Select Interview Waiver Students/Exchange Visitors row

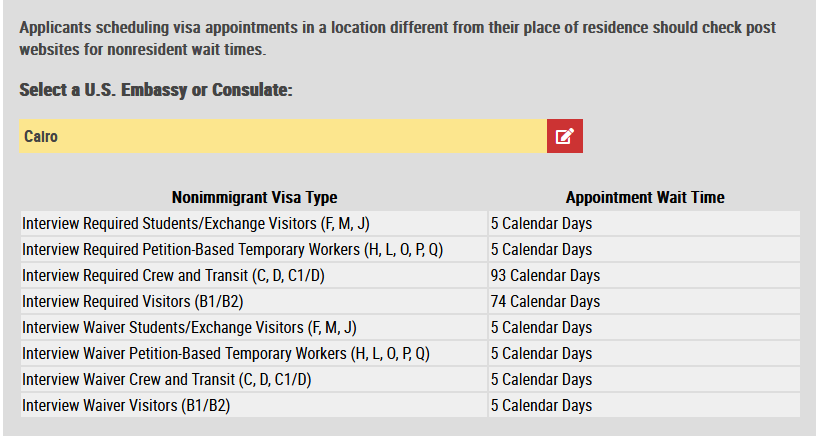[x=410, y=327]
